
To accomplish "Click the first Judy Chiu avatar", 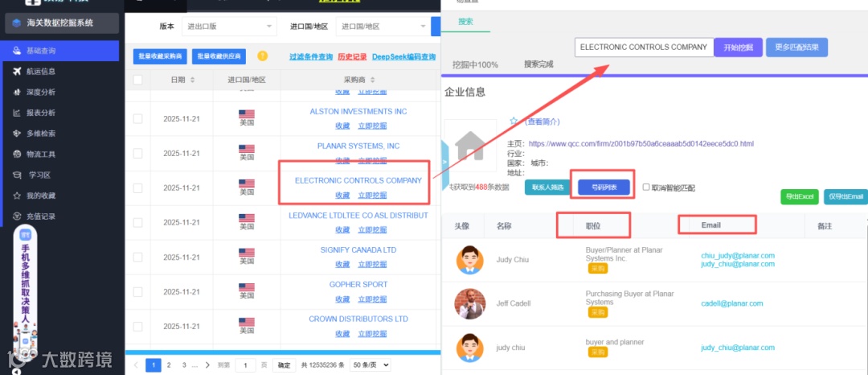I will (470, 259).
